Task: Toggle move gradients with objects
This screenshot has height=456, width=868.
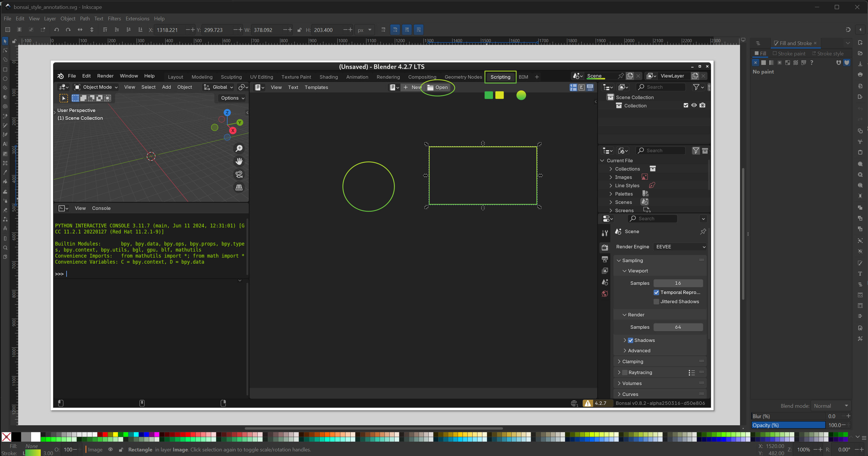Action: coord(407,30)
